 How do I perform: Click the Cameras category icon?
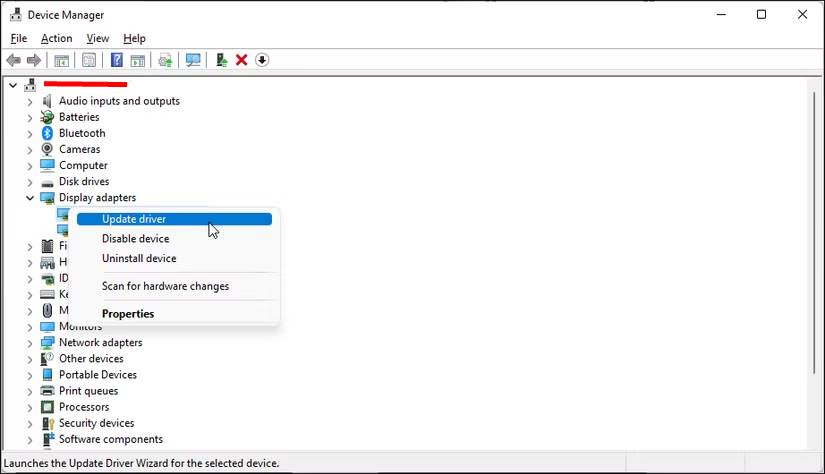click(x=47, y=149)
